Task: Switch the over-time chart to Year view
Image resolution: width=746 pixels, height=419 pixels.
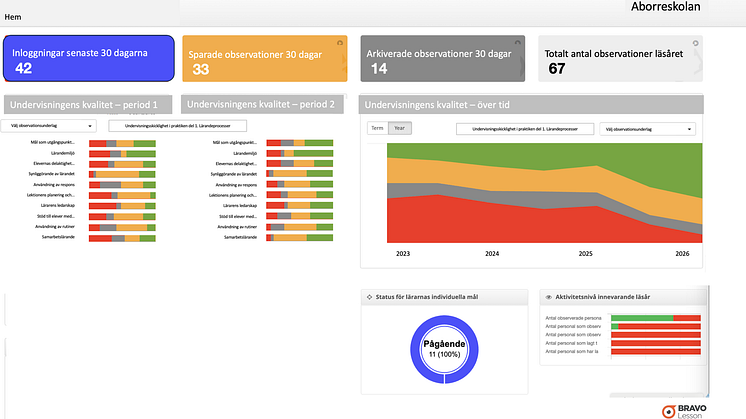Action: [399, 128]
